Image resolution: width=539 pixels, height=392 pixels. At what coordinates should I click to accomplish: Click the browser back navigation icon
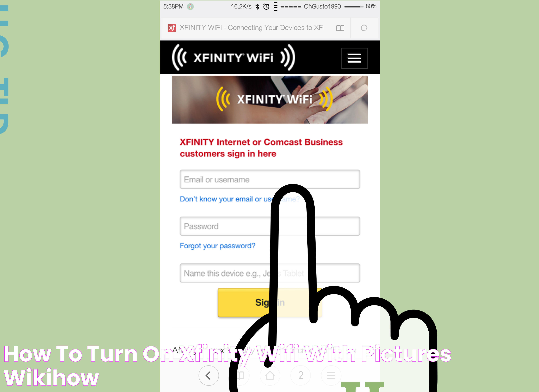[208, 376]
